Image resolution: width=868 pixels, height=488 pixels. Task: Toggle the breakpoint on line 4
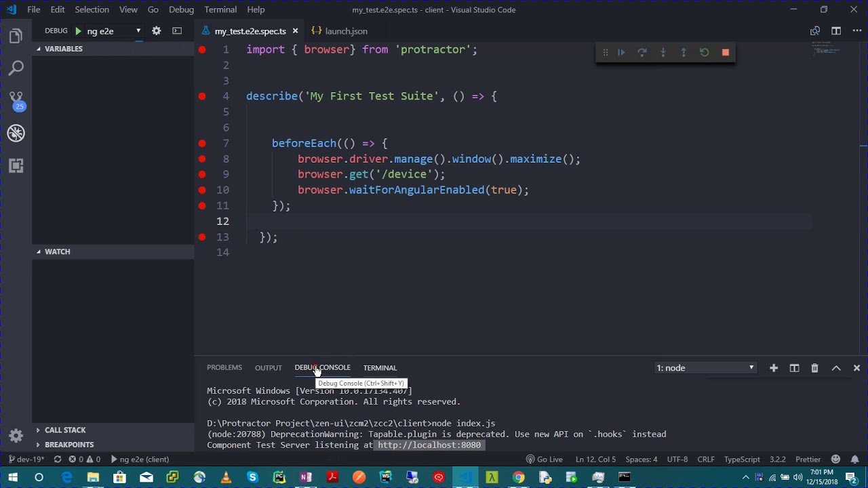coord(202,96)
